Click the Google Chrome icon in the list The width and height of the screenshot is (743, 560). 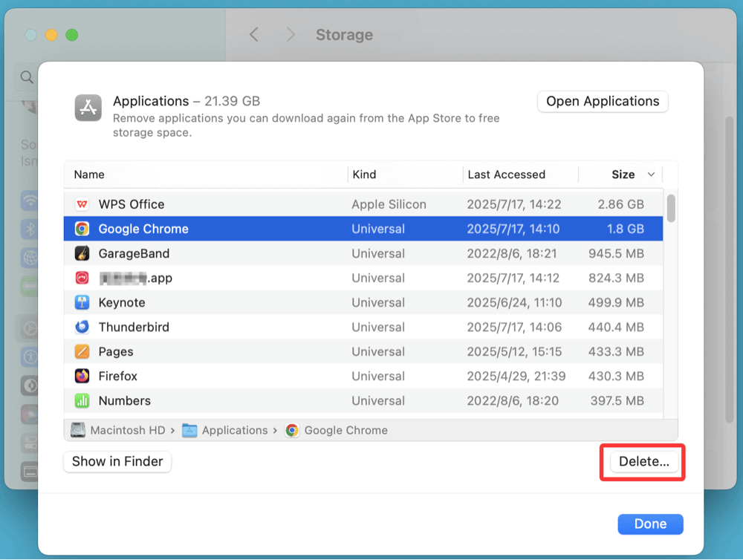tap(82, 228)
